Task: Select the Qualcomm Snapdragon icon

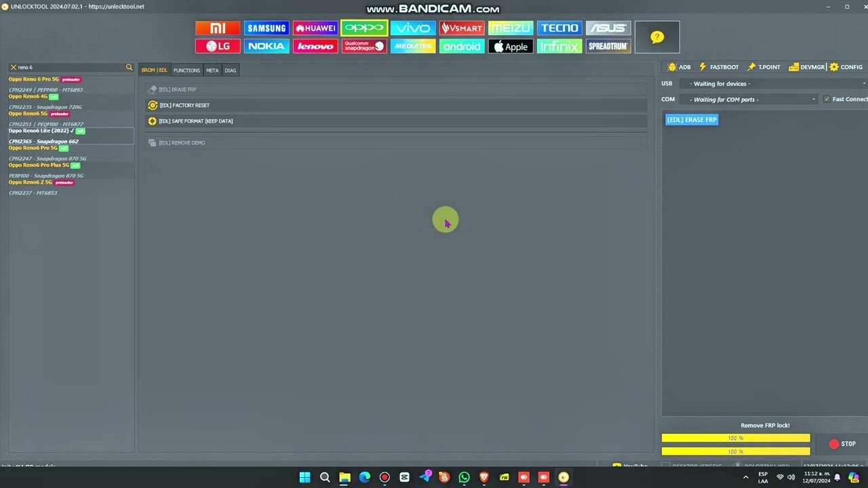Action: tap(364, 46)
